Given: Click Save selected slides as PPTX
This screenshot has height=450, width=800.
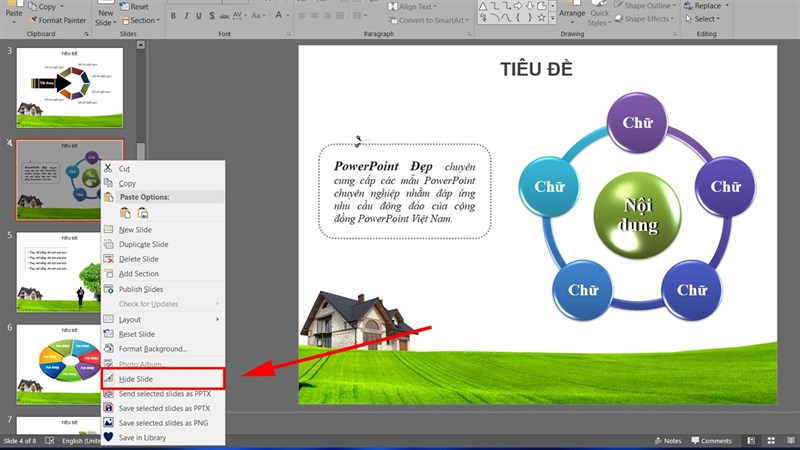Looking at the screenshot, I should coord(163,408).
